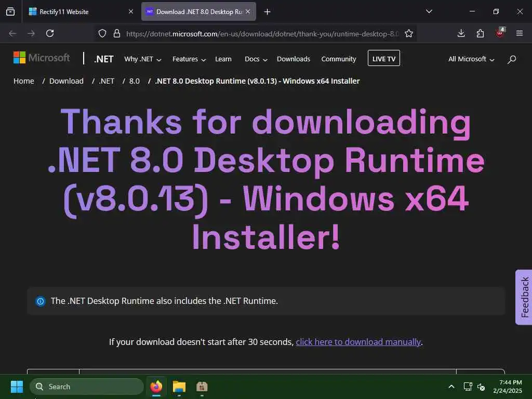Go to the .NET home link
This screenshot has height=399, width=532.
pyautogui.click(x=104, y=59)
